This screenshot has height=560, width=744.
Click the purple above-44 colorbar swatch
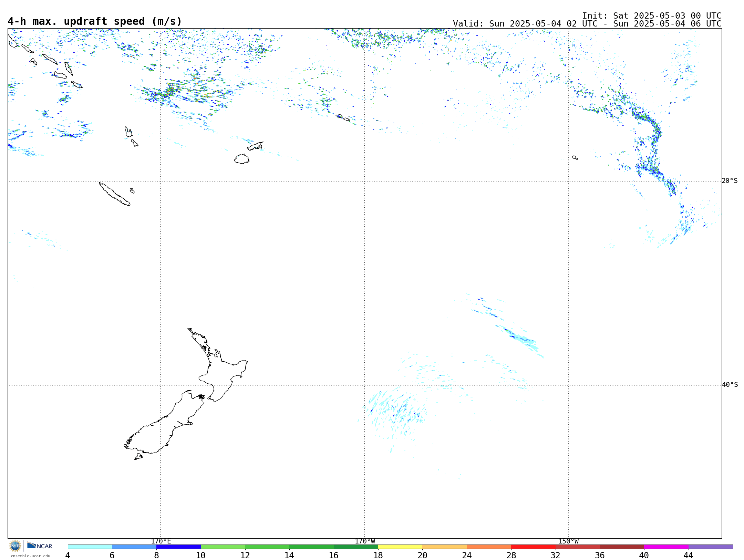click(x=711, y=547)
